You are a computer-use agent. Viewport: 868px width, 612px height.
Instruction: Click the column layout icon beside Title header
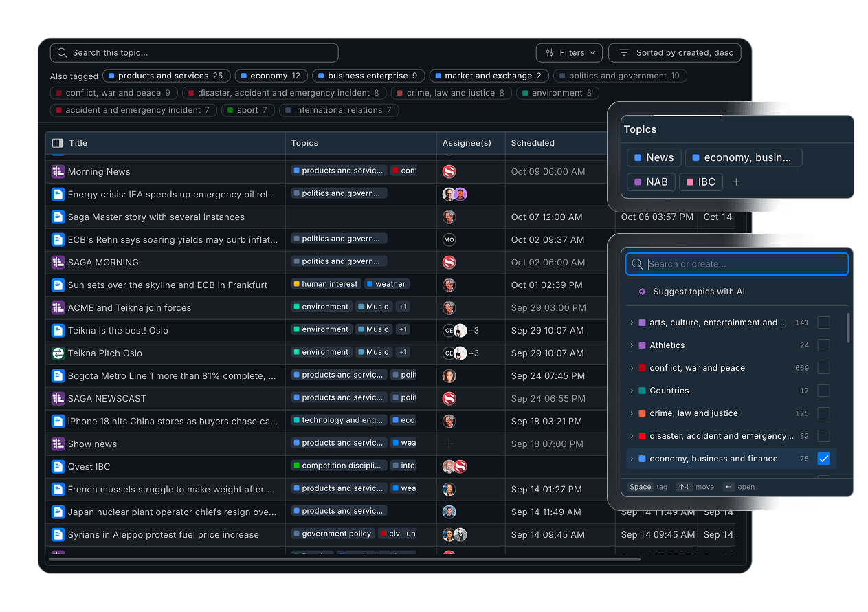(x=58, y=143)
